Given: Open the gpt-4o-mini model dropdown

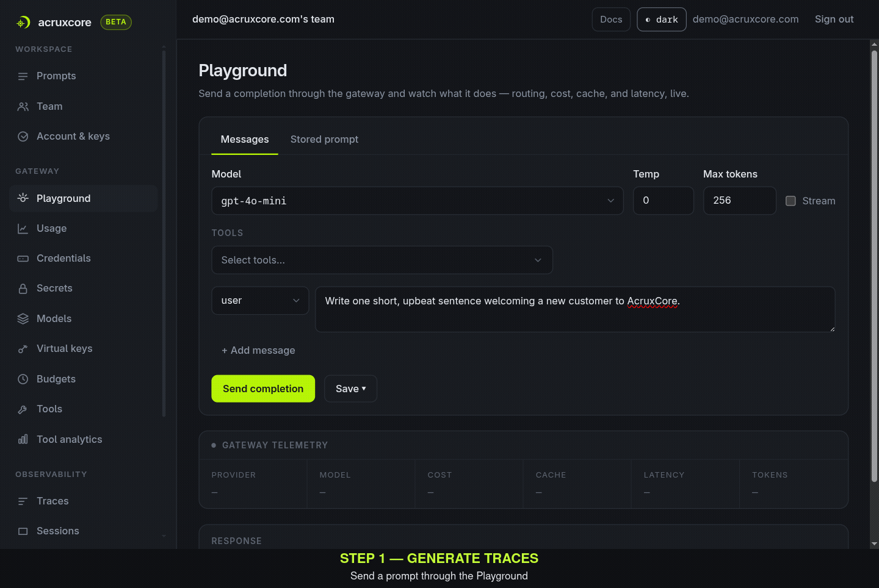Looking at the screenshot, I should (x=418, y=201).
